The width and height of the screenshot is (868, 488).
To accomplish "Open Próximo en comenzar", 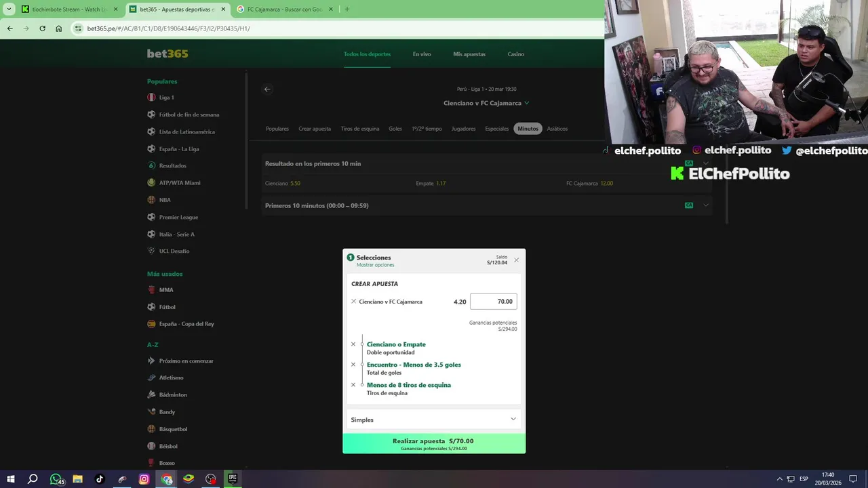I will [186, 361].
